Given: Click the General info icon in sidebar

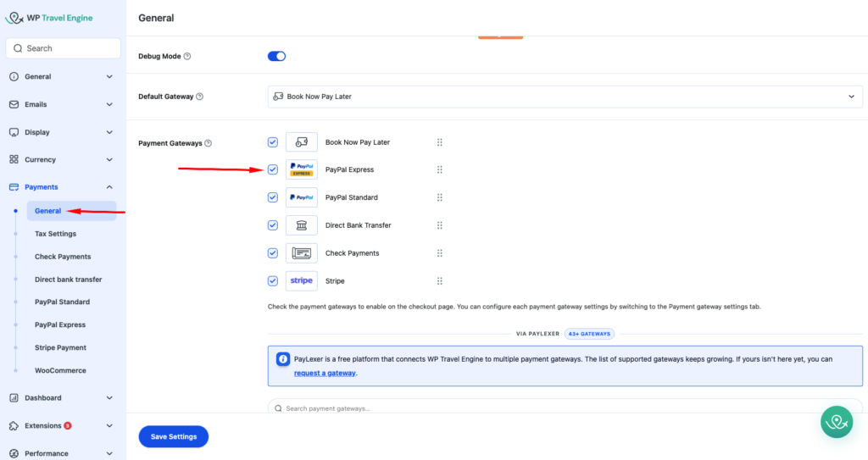Looking at the screenshot, I should 14,77.
